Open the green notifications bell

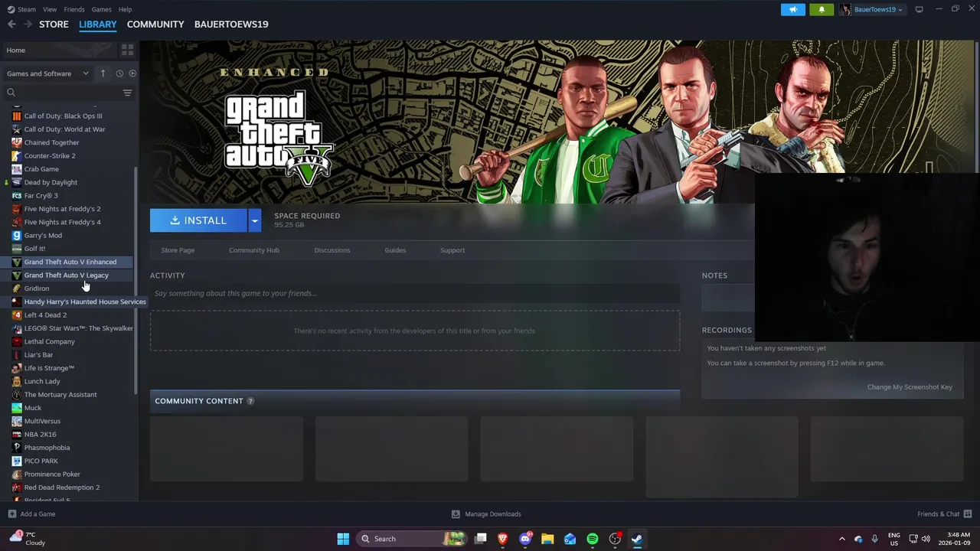pos(822,9)
